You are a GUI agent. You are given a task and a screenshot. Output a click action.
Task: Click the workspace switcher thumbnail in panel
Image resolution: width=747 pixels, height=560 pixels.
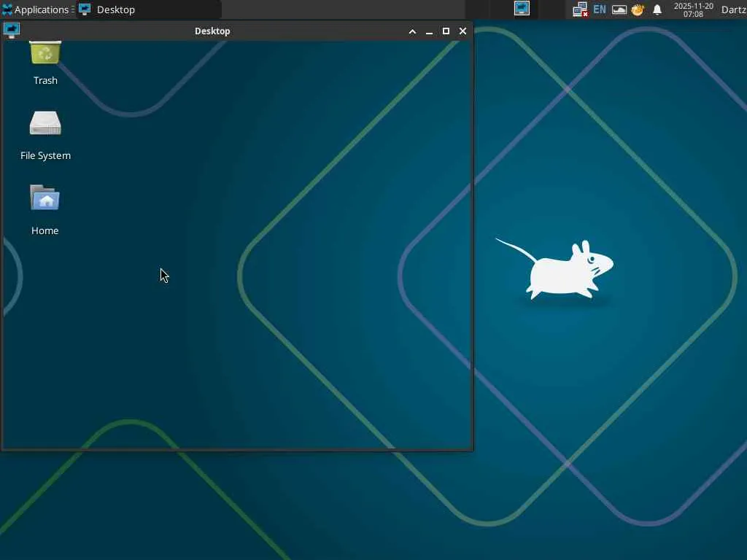[x=522, y=9]
